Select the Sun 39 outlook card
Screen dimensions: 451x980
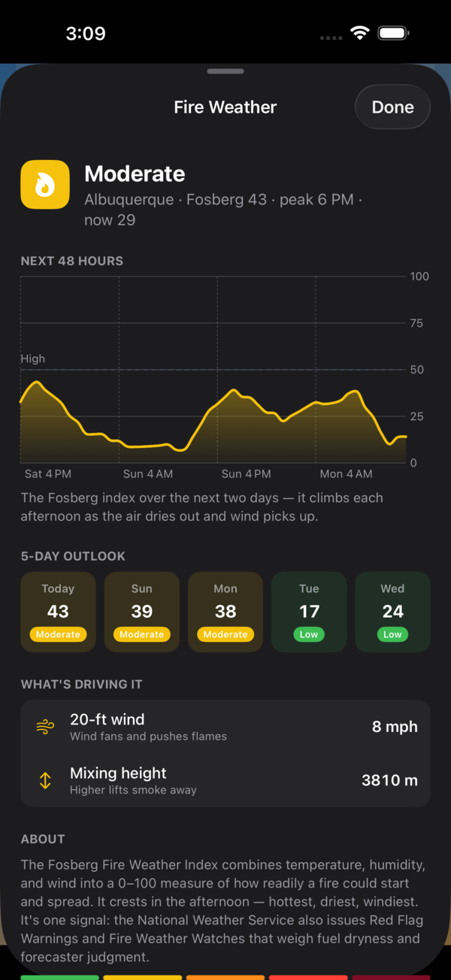tap(142, 612)
